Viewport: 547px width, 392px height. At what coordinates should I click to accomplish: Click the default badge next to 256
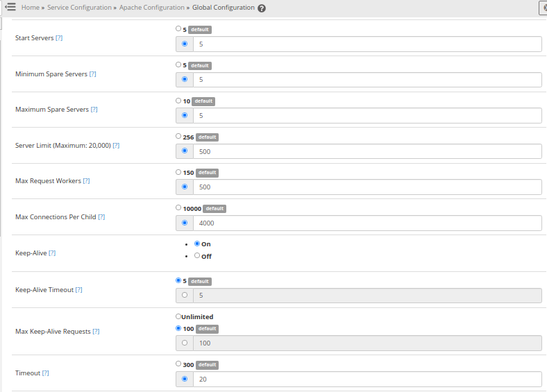pyautogui.click(x=208, y=137)
